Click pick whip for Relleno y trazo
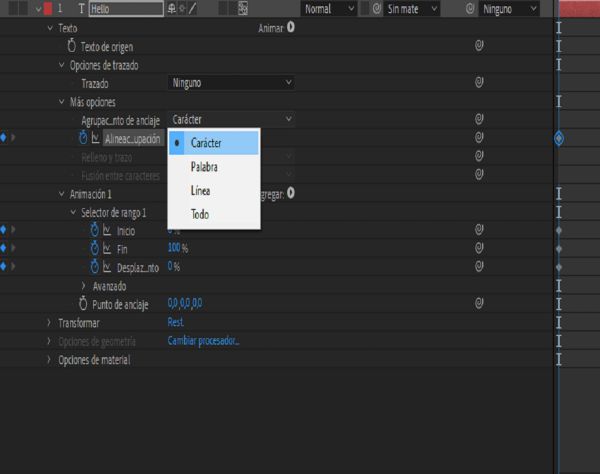 point(479,156)
